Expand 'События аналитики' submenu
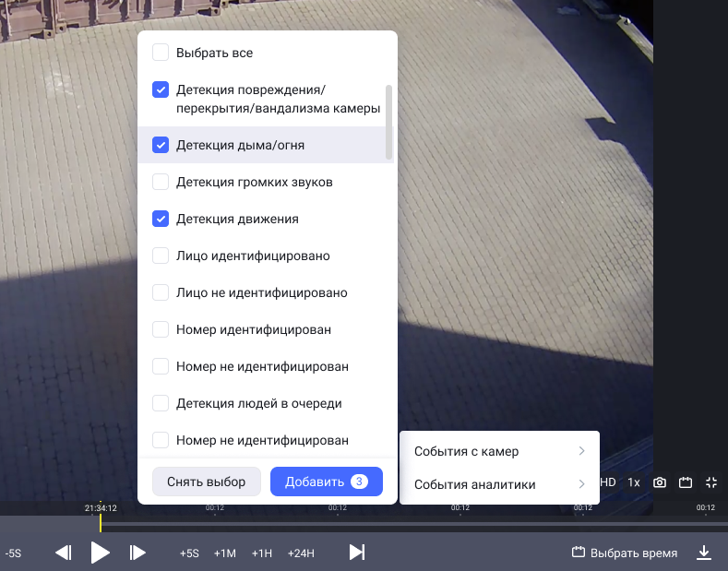 (499, 484)
